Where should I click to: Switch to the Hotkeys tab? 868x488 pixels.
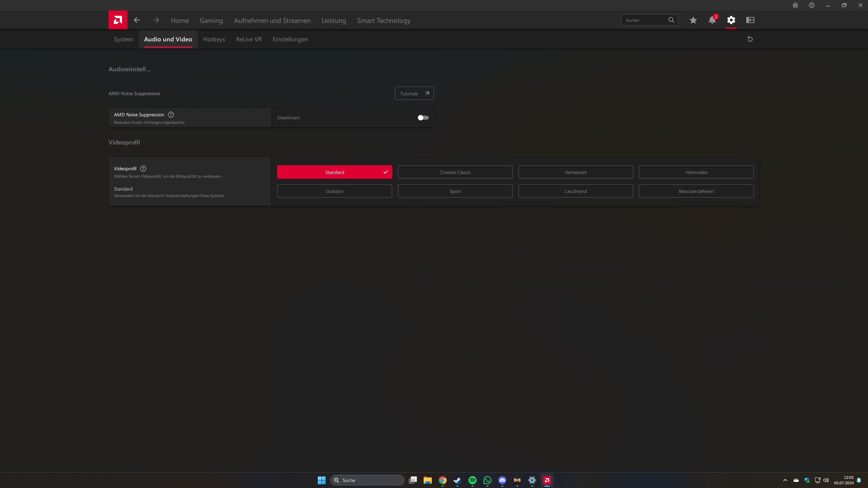214,39
